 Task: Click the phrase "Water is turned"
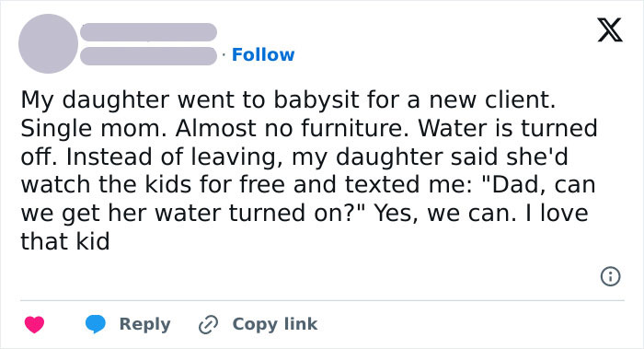[x=508, y=128]
